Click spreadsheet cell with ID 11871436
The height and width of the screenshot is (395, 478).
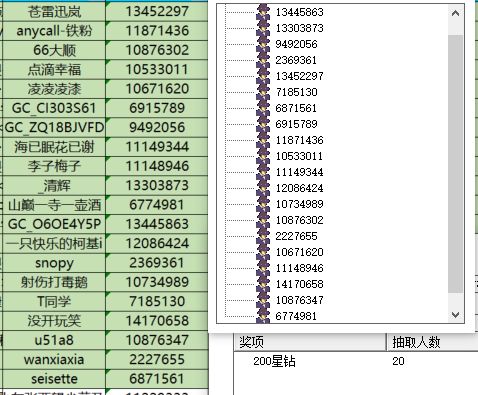click(x=157, y=31)
